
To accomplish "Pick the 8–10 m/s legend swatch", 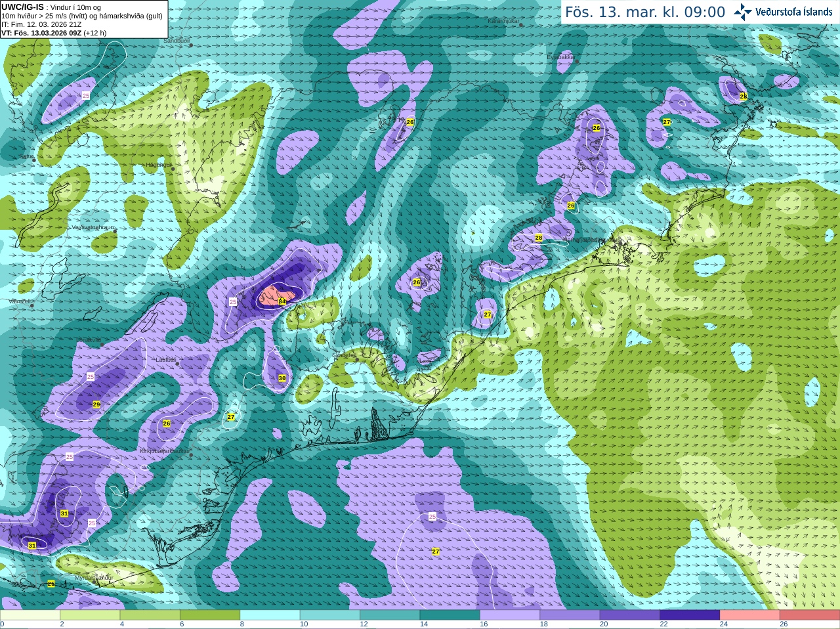I will click(270, 615).
